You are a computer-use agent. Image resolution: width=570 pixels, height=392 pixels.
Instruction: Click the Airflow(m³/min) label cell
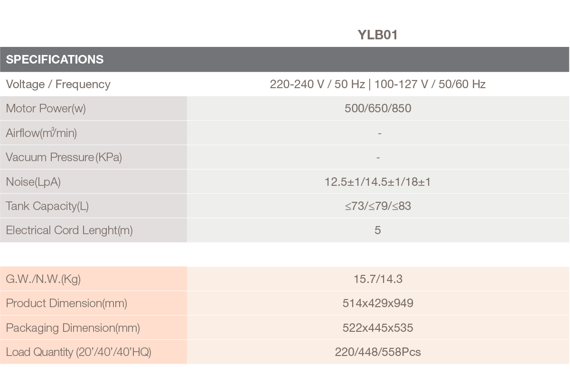point(93,133)
